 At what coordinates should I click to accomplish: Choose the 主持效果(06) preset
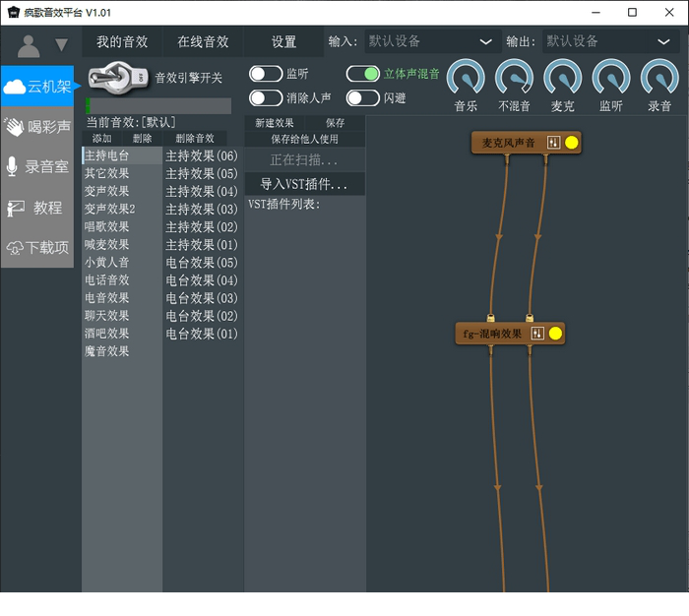[203, 155]
